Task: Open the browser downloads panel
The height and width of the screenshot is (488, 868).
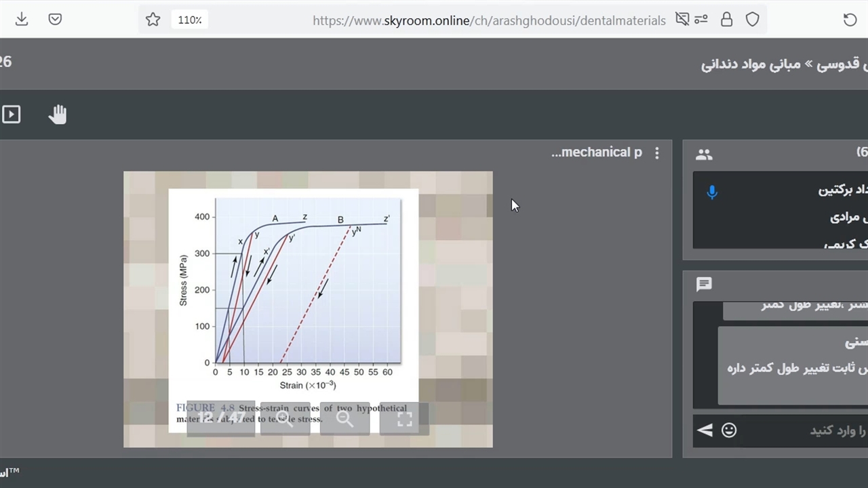Action: [x=22, y=20]
